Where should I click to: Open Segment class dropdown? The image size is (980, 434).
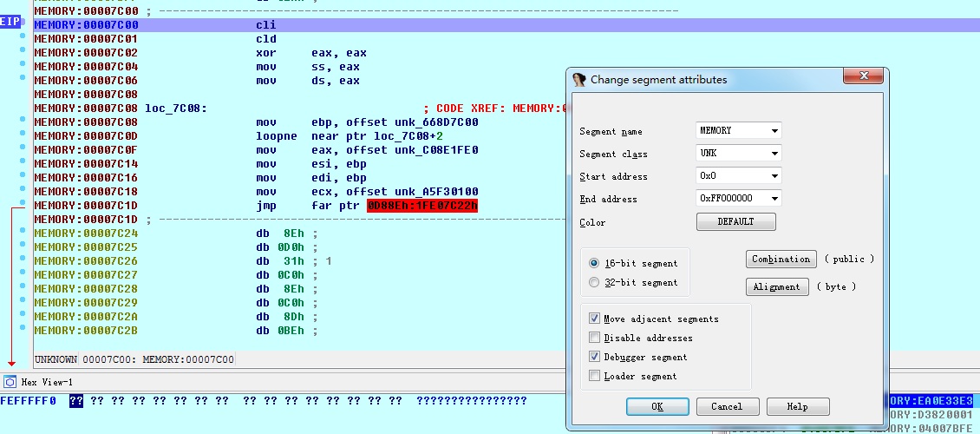pos(775,154)
